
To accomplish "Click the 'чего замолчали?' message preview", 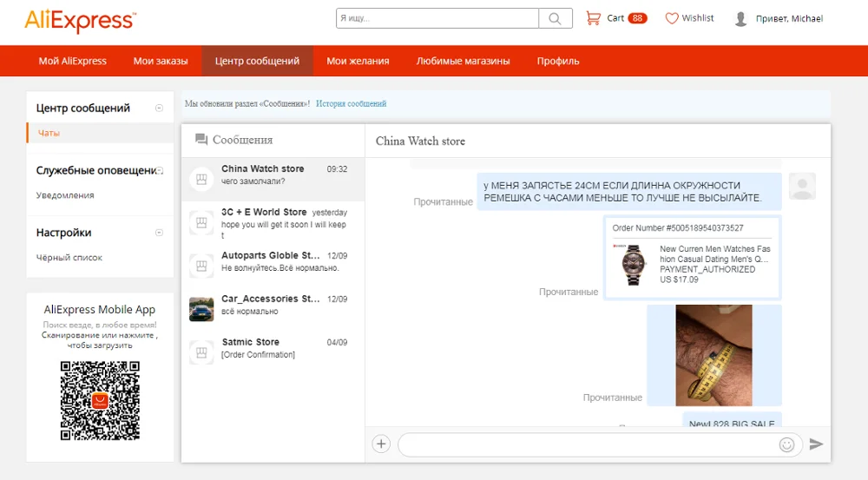I will click(x=253, y=181).
